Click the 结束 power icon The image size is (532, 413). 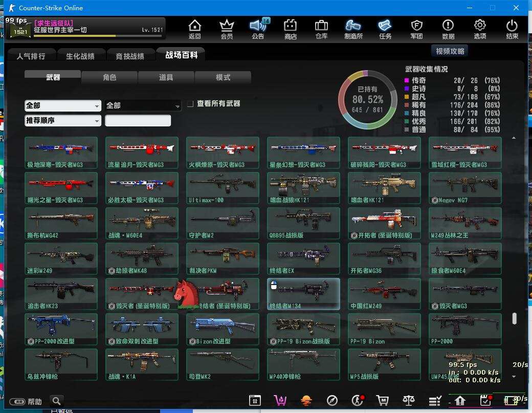[x=512, y=29]
